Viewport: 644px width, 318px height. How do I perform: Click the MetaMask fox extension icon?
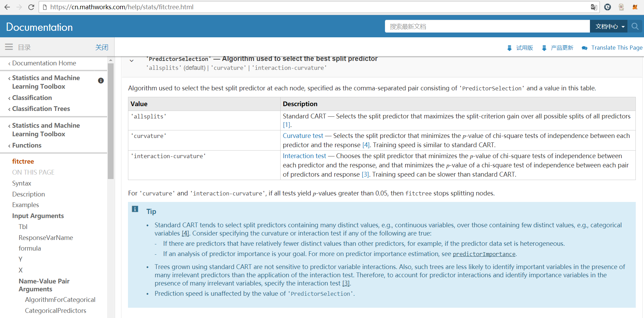pyautogui.click(x=635, y=7)
